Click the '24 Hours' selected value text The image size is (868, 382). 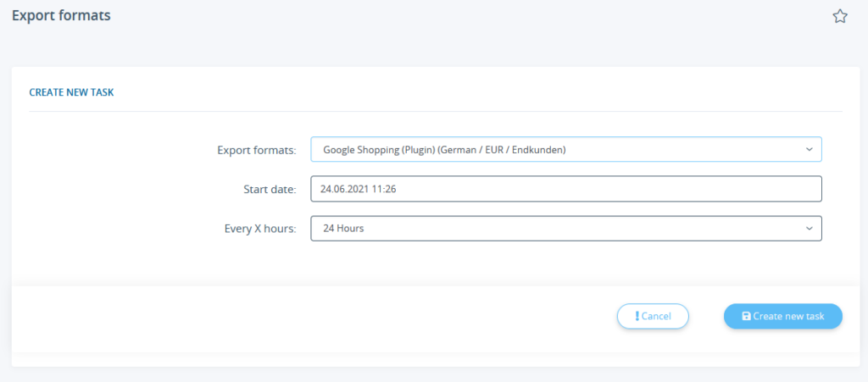tap(343, 229)
